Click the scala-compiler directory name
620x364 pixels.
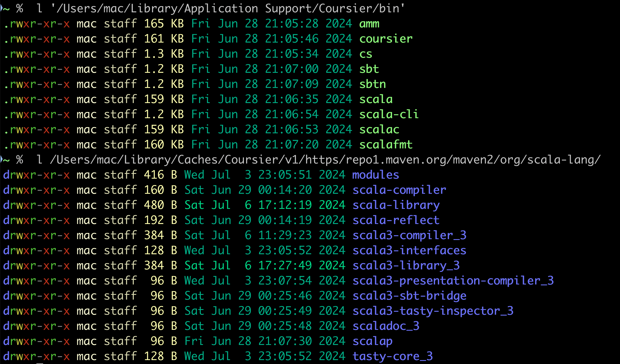(399, 190)
